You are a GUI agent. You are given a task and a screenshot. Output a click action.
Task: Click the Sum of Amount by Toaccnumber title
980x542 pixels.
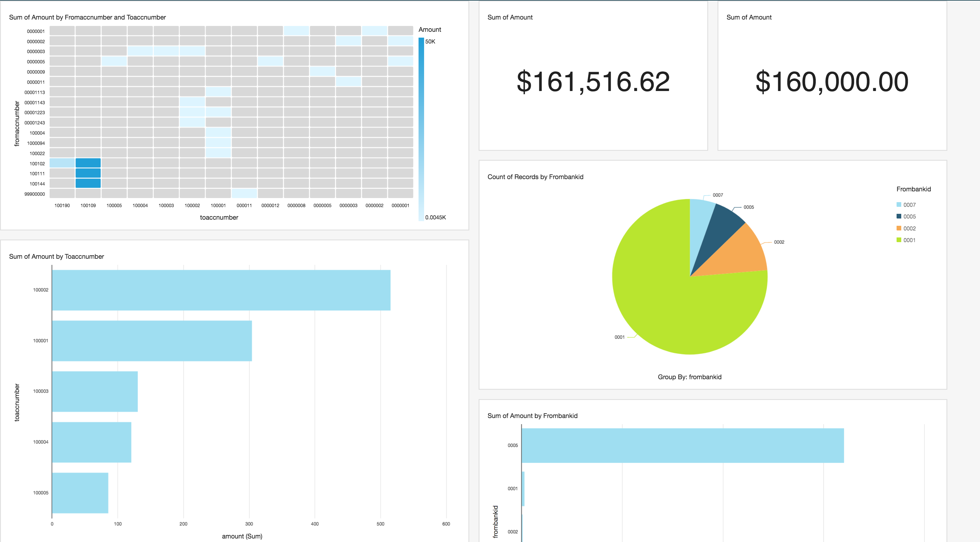click(x=56, y=256)
